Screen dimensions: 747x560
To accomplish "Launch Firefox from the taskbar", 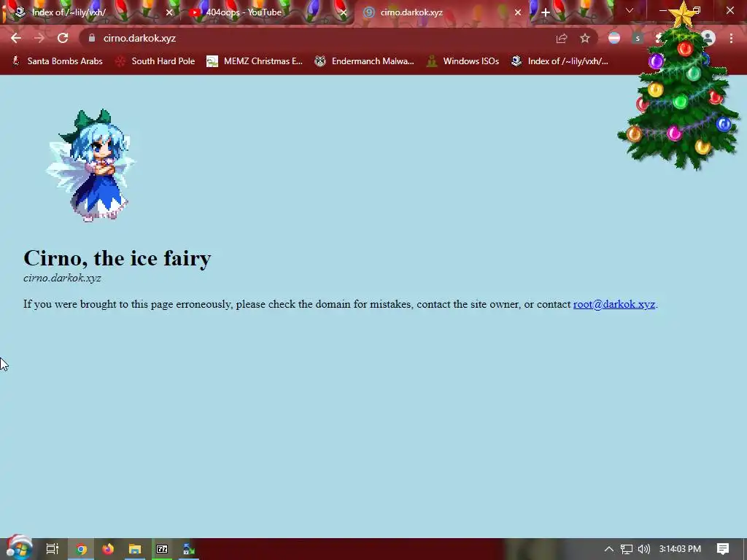I will [108, 549].
